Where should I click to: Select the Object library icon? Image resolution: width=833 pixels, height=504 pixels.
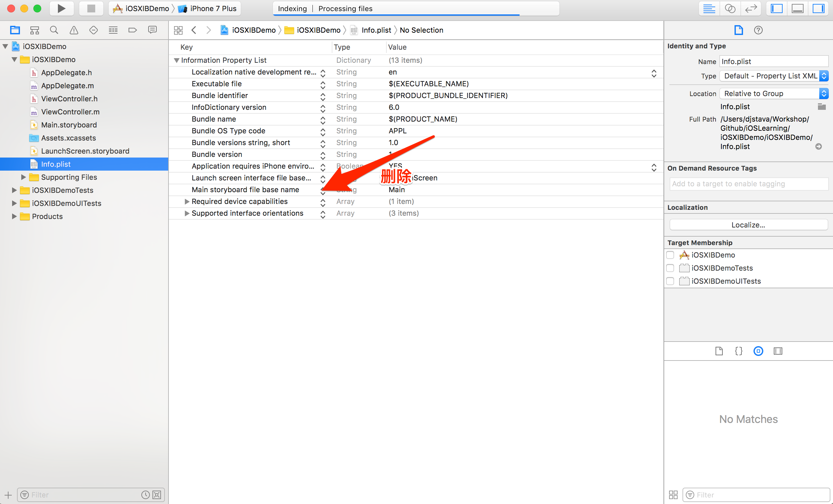(758, 351)
